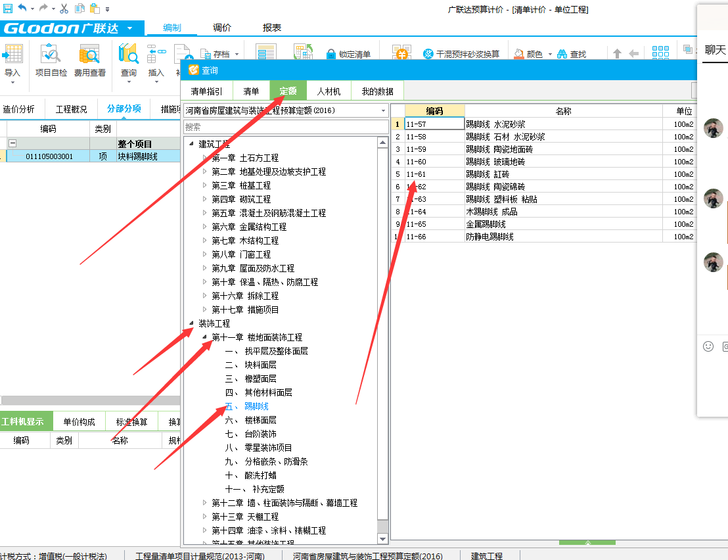728x560 pixels.
Task: Select row 11-61 踢脚线 缸砖
Action: pyautogui.click(x=543, y=174)
